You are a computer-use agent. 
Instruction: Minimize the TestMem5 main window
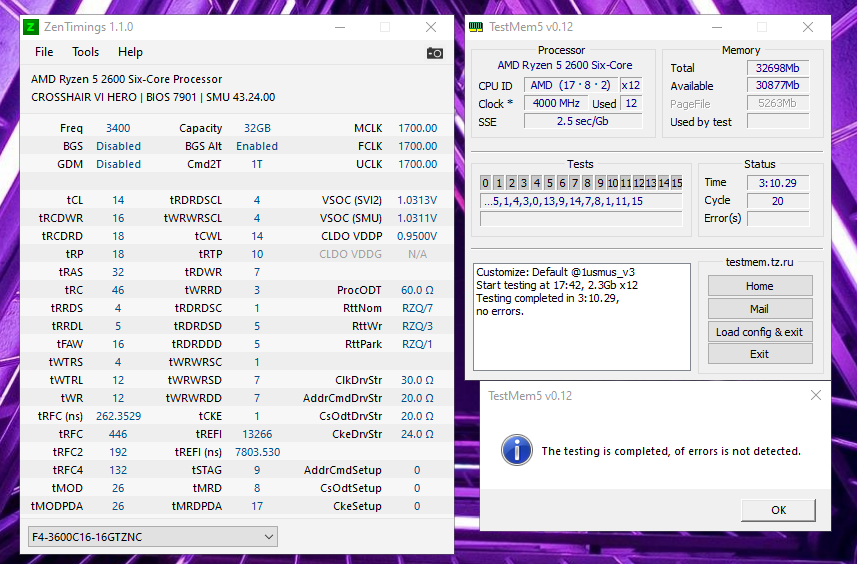tap(717, 27)
